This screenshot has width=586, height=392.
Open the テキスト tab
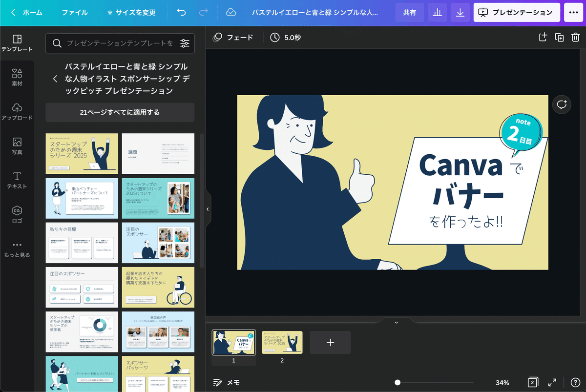pos(17,180)
